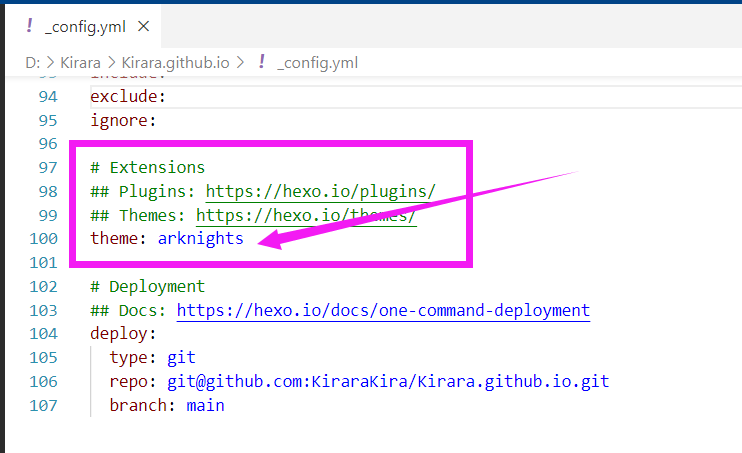Screen dimensions: 742x453
Task: Select the _config.yml editor tab
Action: coord(83,27)
